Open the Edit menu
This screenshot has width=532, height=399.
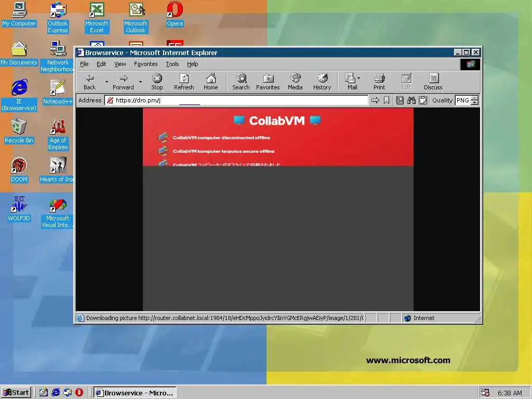point(101,64)
